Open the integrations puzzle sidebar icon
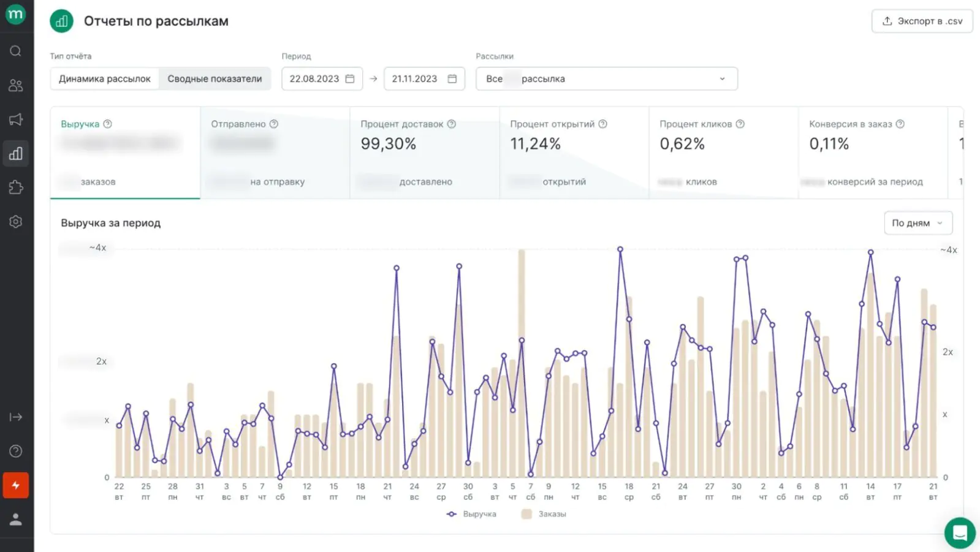This screenshot has width=980, height=552. coord(16,187)
